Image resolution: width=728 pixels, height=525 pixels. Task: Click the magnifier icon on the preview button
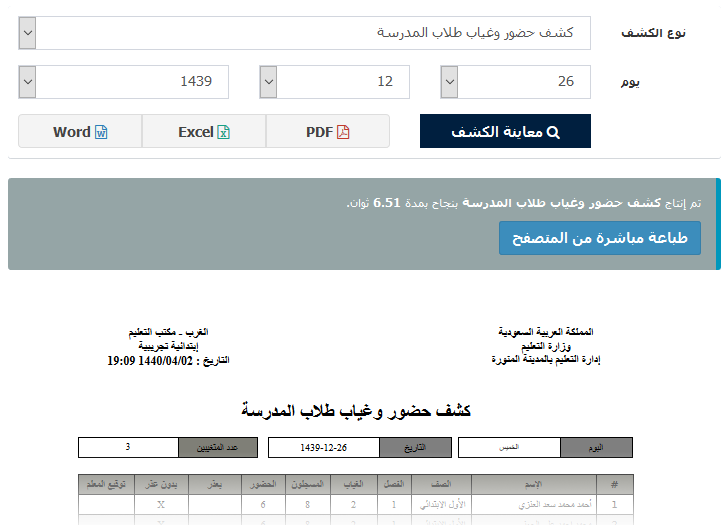553,132
